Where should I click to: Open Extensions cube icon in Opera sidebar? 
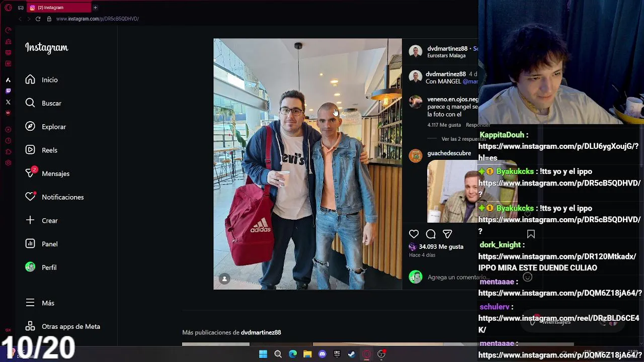pyautogui.click(x=8, y=152)
